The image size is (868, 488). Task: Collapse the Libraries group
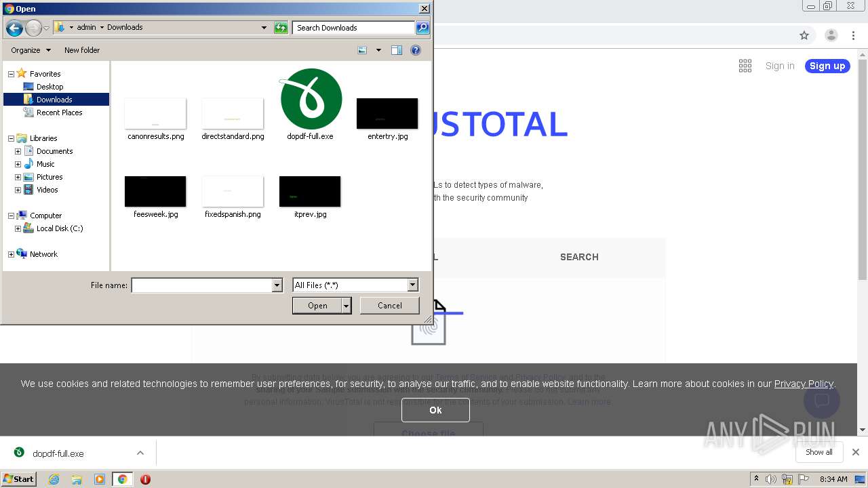pos(11,138)
